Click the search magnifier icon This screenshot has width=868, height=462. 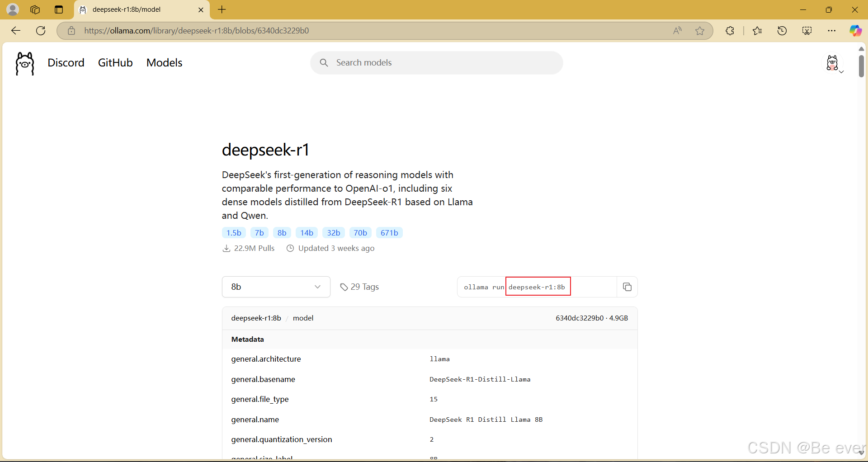[x=324, y=62]
